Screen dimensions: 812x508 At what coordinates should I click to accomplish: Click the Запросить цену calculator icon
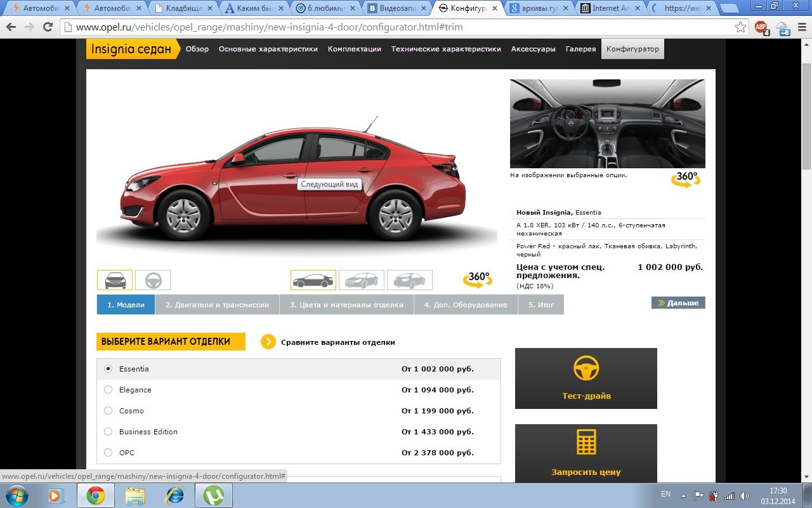coord(586,442)
